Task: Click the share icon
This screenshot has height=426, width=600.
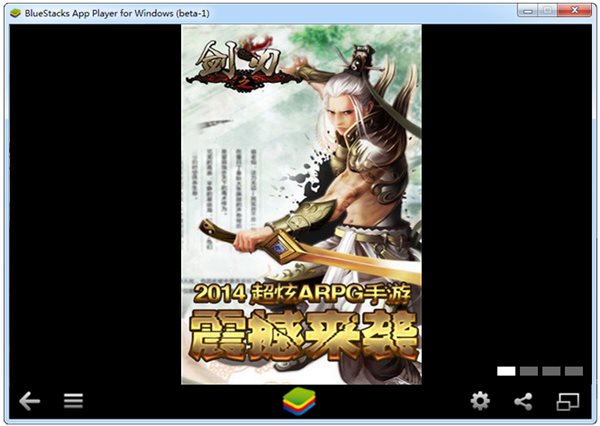Action: tap(523, 402)
